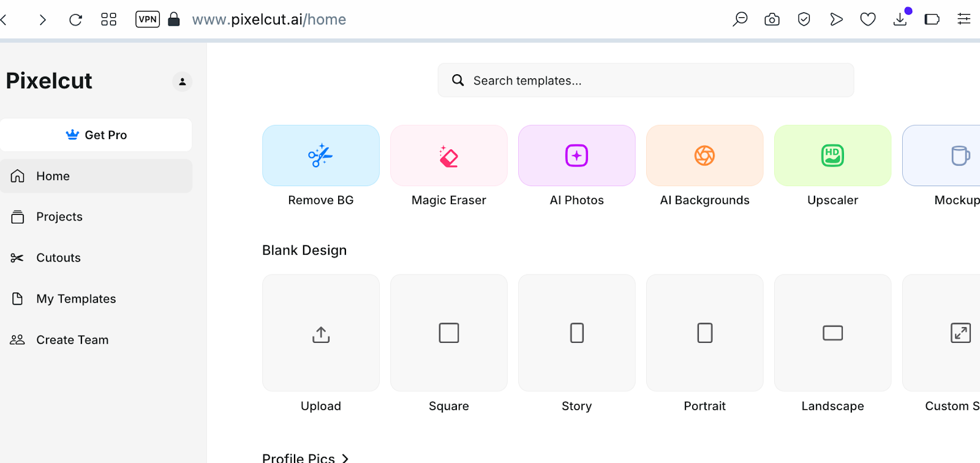The height and width of the screenshot is (463, 980).
Task: Click the account profile avatar icon
Action: (x=182, y=81)
